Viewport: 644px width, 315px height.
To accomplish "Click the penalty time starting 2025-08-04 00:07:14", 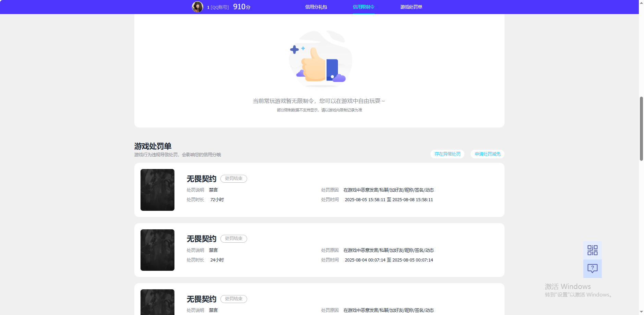I will coord(389,260).
